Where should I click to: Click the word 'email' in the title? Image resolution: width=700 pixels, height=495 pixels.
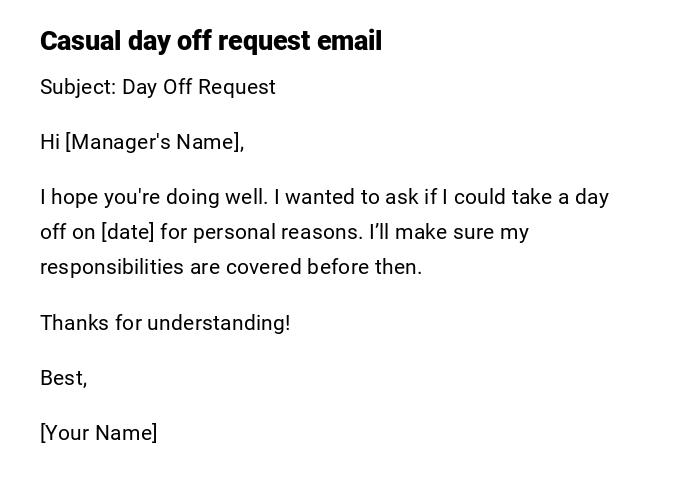pyautogui.click(x=349, y=41)
